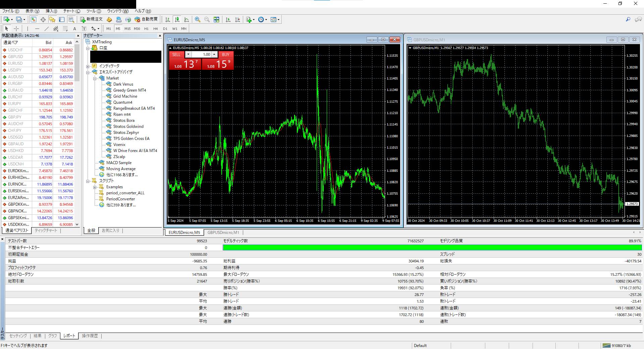Open the チャート menu
Image resolution: width=644 pixels, height=349 pixels.
(72, 11)
